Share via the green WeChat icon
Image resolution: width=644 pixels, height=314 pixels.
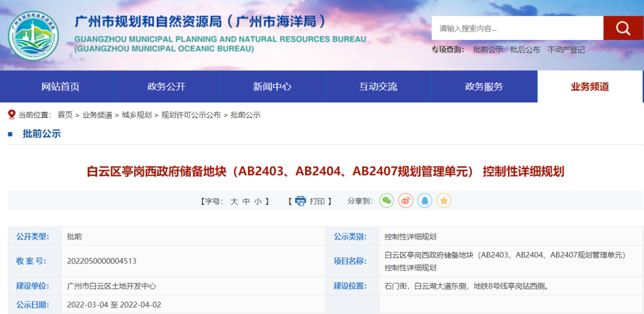pyautogui.click(x=386, y=201)
